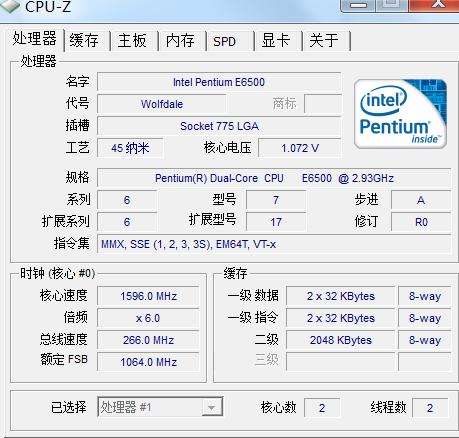459x438 pixels.
Task: Click the 核心电压 label
Action: point(228,148)
